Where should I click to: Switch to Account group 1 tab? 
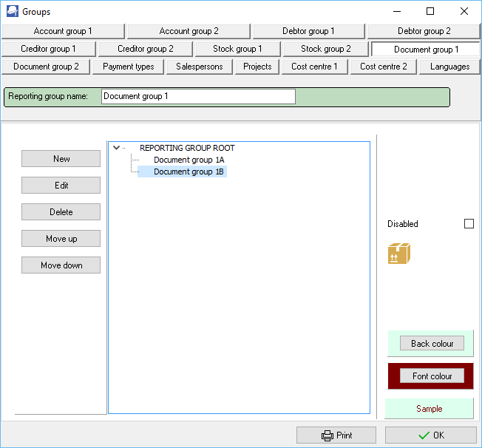(63, 31)
